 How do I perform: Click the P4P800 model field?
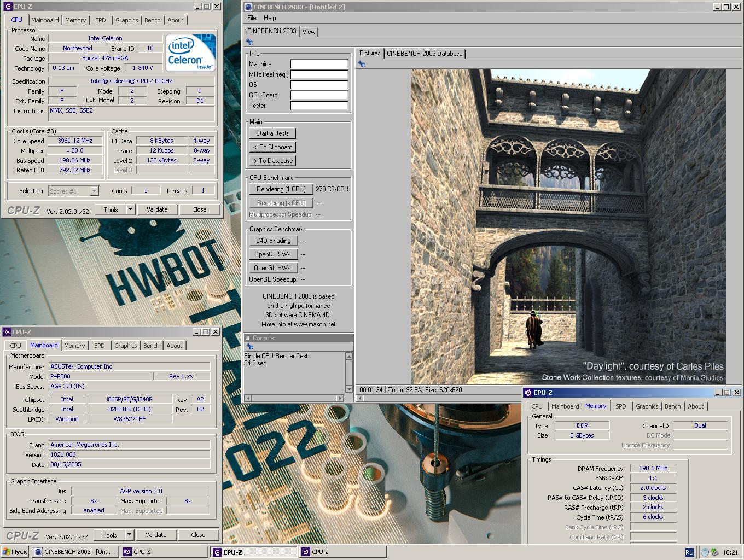(x=100, y=376)
